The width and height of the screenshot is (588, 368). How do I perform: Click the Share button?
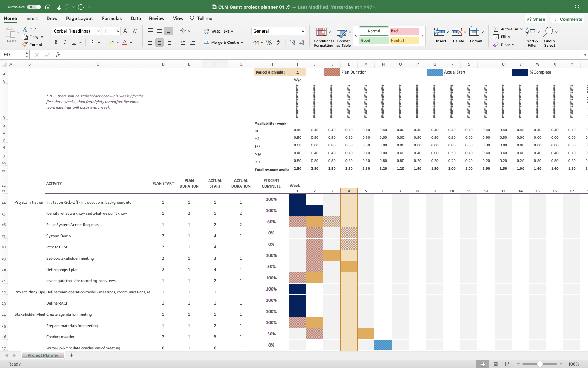click(536, 19)
